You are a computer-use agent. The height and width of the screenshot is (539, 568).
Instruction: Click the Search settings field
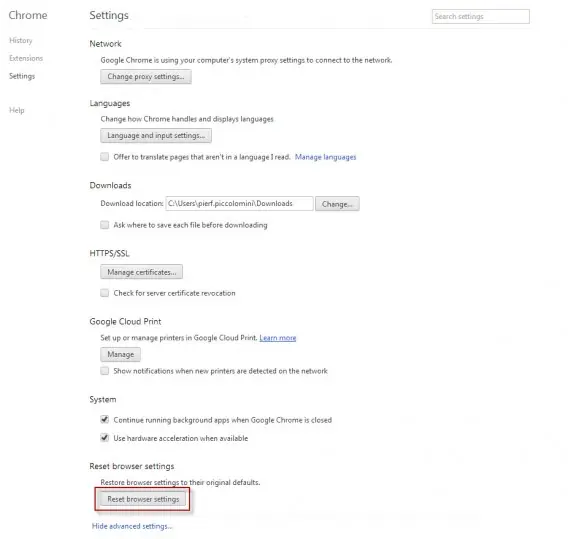click(480, 16)
